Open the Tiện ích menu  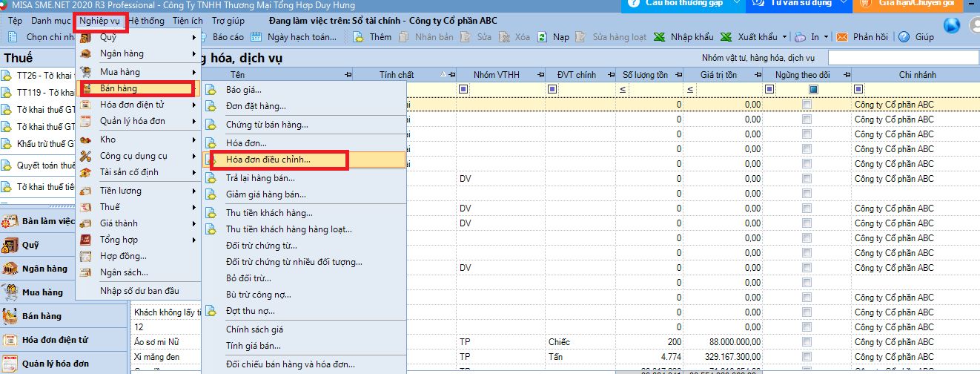click(x=187, y=22)
